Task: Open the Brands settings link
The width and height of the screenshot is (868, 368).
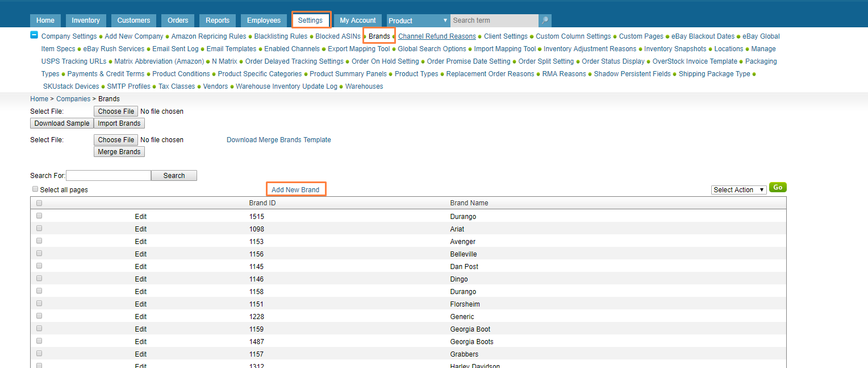Action: pyautogui.click(x=379, y=36)
